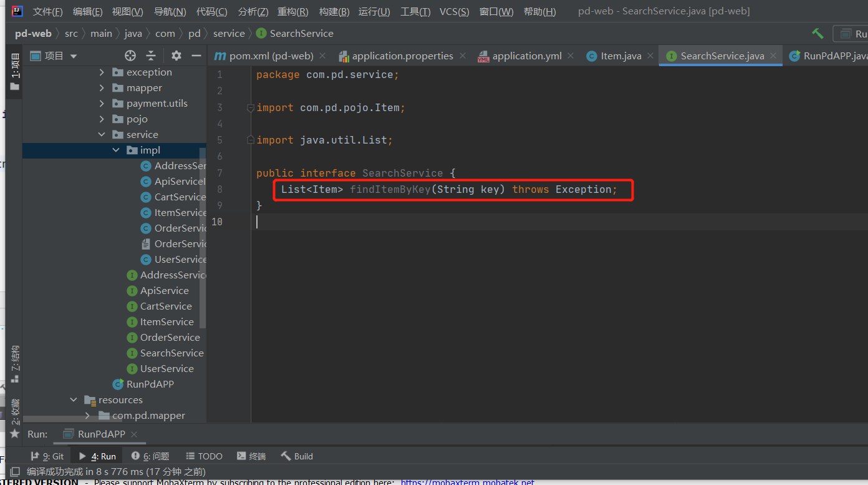Close the application.yml tab

pyautogui.click(x=571, y=56)
